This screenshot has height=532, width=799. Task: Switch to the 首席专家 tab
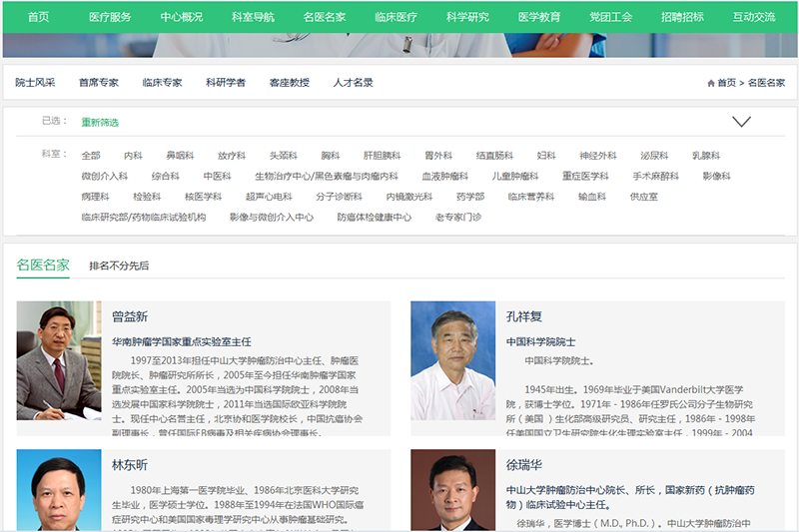point(99,83)
